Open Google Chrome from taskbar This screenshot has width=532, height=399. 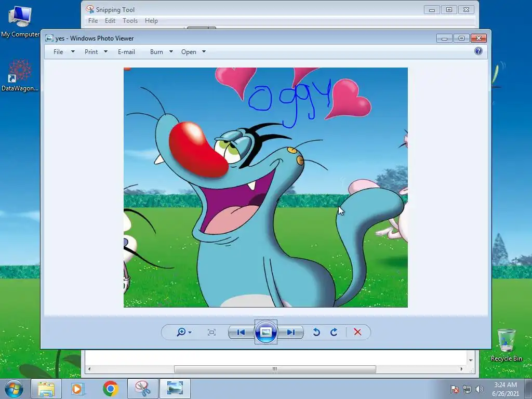pos(110,389)
